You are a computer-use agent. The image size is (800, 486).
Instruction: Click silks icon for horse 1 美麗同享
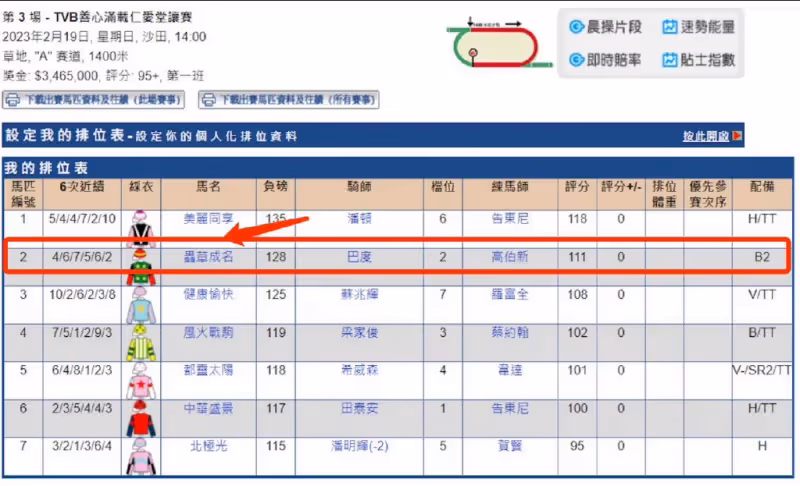coord(141,228)
